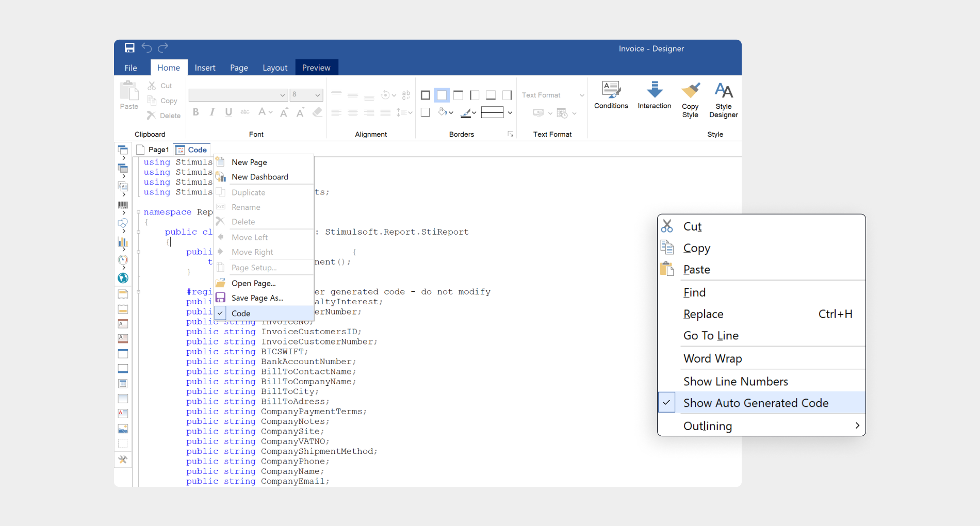
Task: Activate the Copy Style brush tool
Action: coord(690,100)
